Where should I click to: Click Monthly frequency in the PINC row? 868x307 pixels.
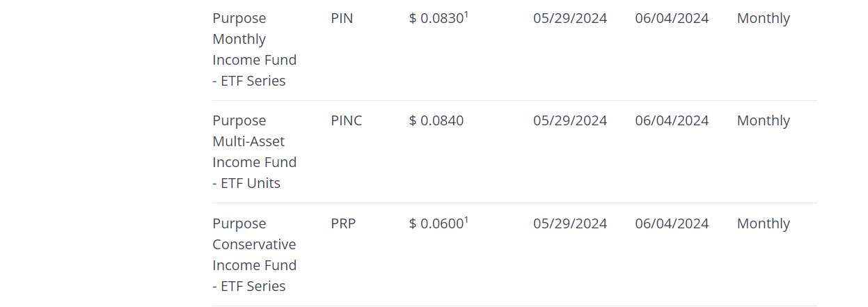pyautogui.click(x=763, y=120)
